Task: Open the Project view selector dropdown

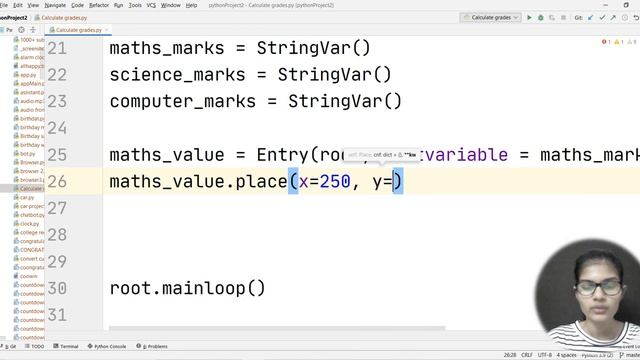Action: [7, 30]
